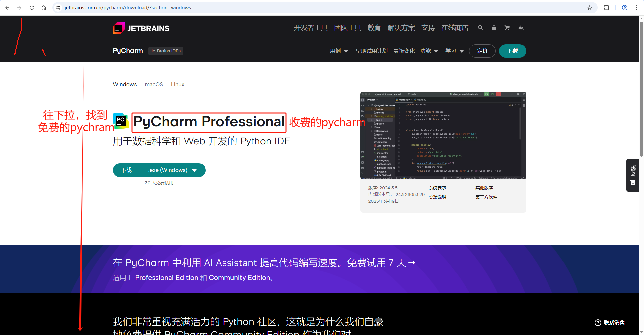Viewport: 644px width, 335px height.
Task: Click the 版本: 2024.3.5 text
Action: (x=383, y=188)
